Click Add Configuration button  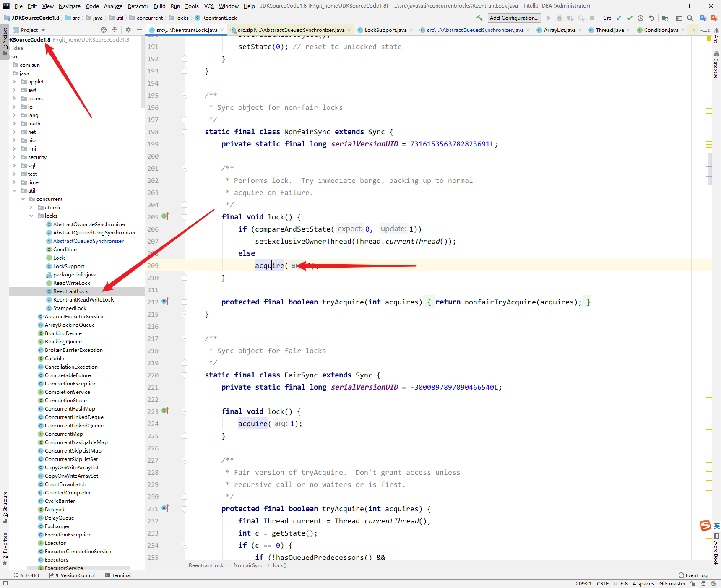click(x=514, y=18)
